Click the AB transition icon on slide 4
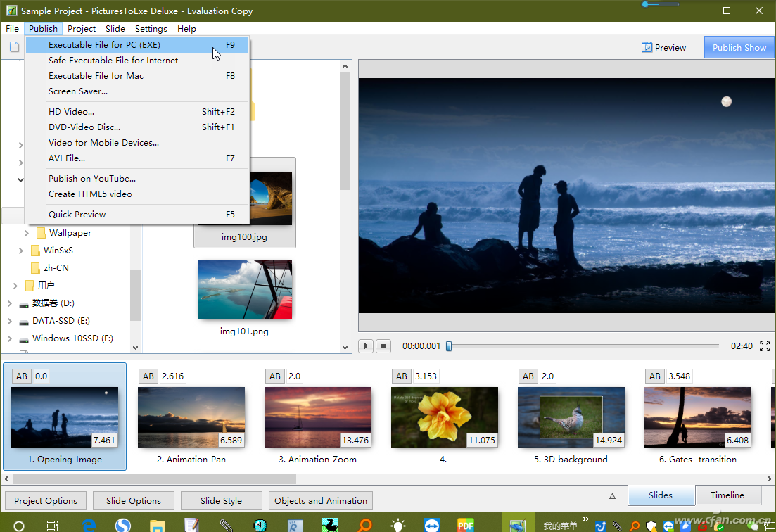776x532 pixels. (x=402, y=376)
